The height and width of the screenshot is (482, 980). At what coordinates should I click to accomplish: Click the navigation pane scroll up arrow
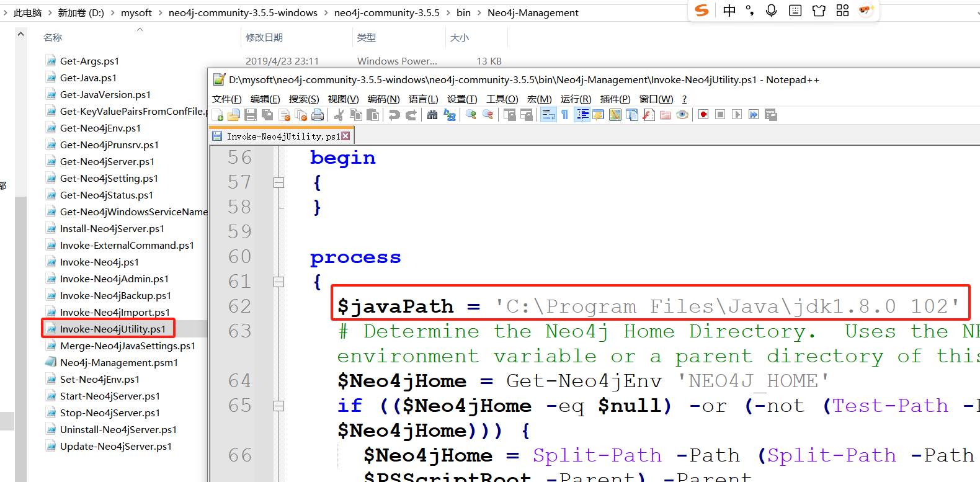click(x=20, y=34)
